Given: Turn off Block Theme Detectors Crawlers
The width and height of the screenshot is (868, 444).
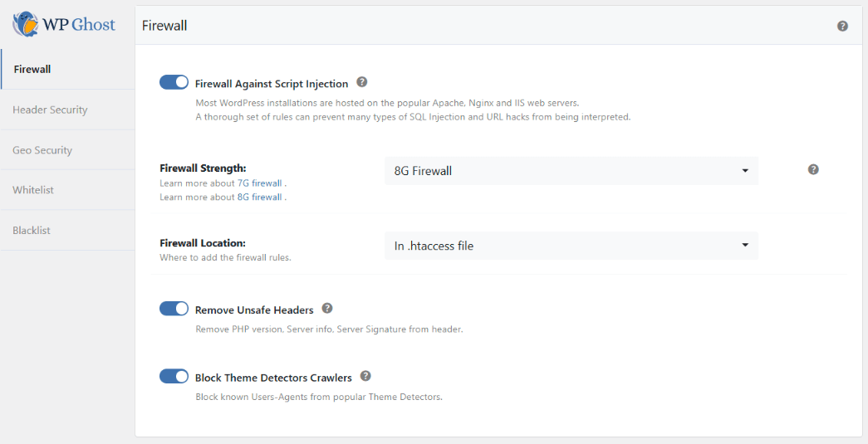Looking at the screenshot, I should click(x=174, y=377).
